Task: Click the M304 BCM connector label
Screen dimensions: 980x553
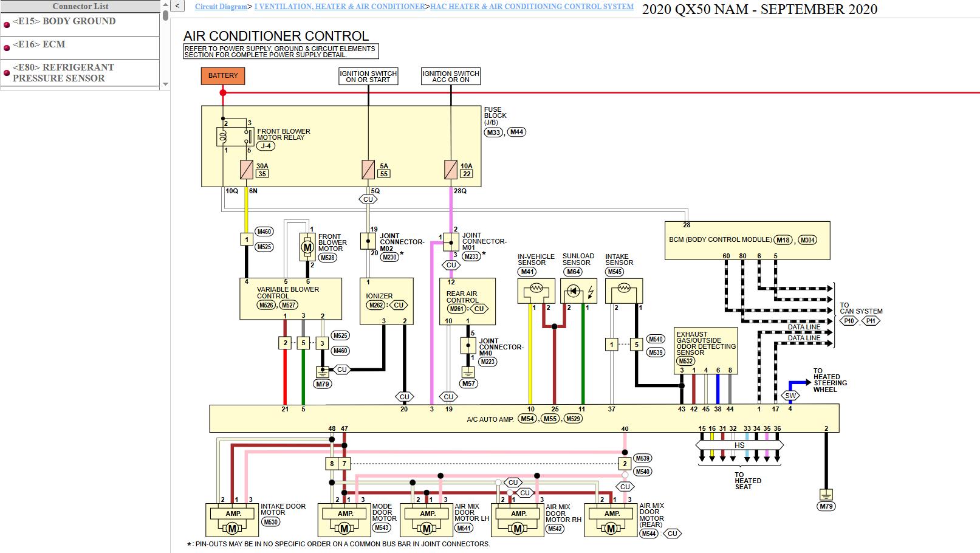Action: tap(807, 240)
